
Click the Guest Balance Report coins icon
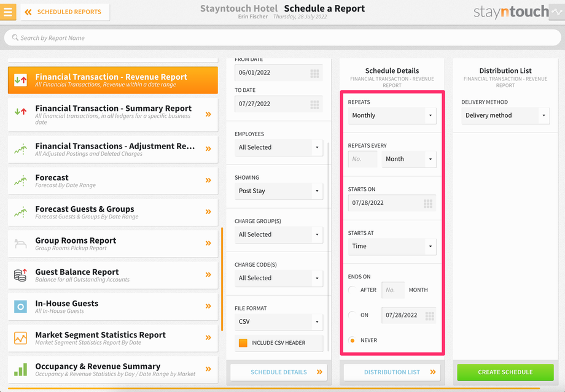[20, 275]
